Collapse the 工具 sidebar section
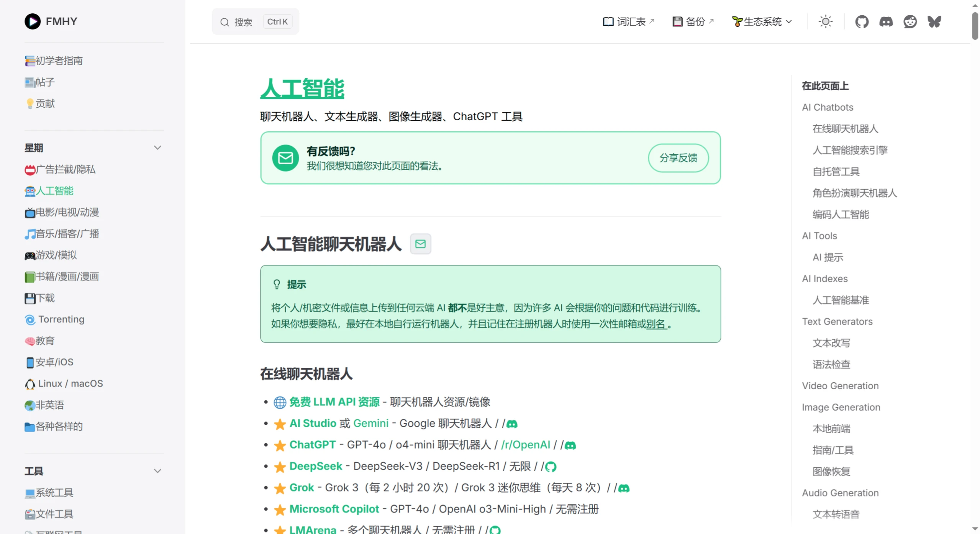Image resolution: width=980 pixels, height=534 pixels. tap(157, 471)
